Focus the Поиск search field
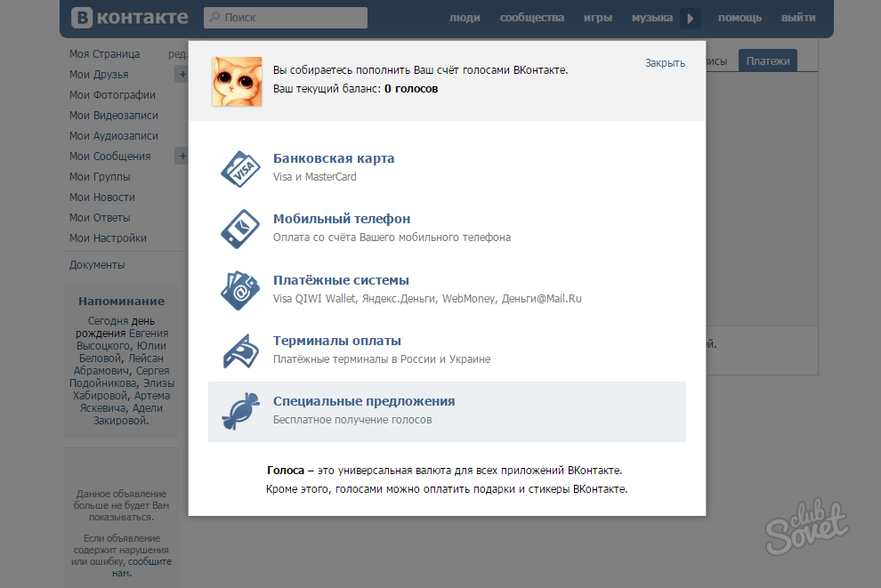 pos(286,18)
